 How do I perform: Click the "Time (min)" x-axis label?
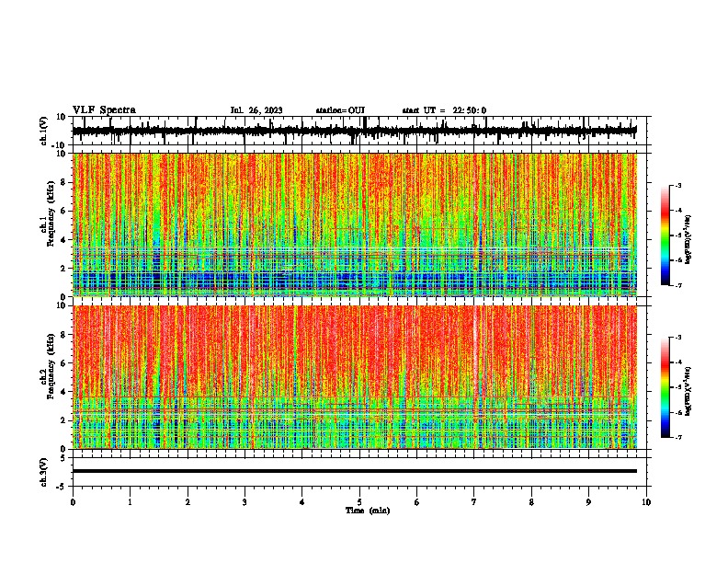368,511
